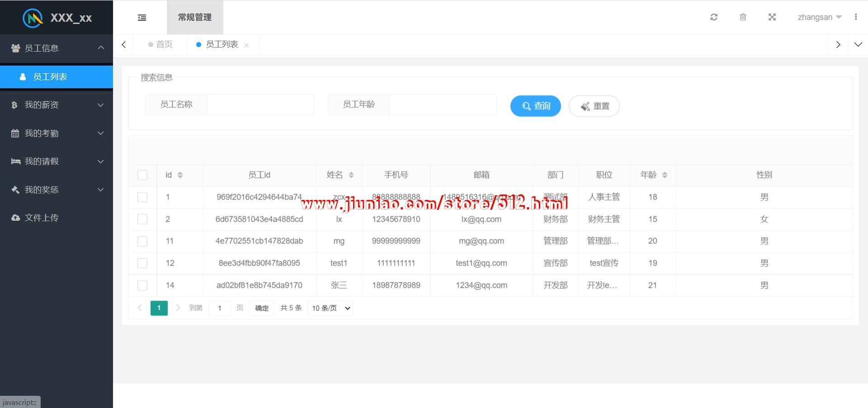Tick the select-all checkbox in table header
This screenshot has height=408, width=868.
point(142,175)
